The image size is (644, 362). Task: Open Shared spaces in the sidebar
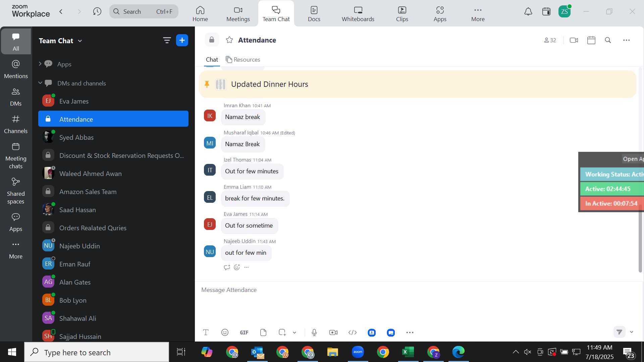click(x=16, y=191)
